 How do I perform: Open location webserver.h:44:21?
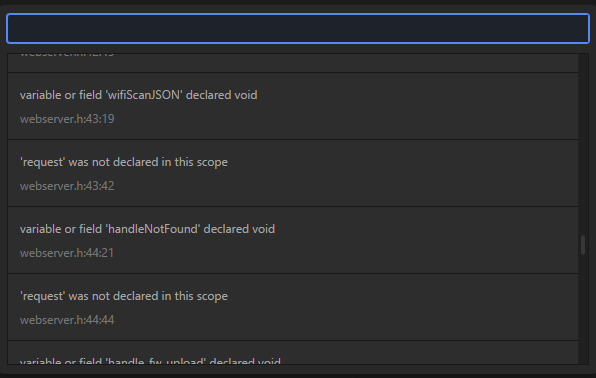pyautogui.click(x=67, y=253)
